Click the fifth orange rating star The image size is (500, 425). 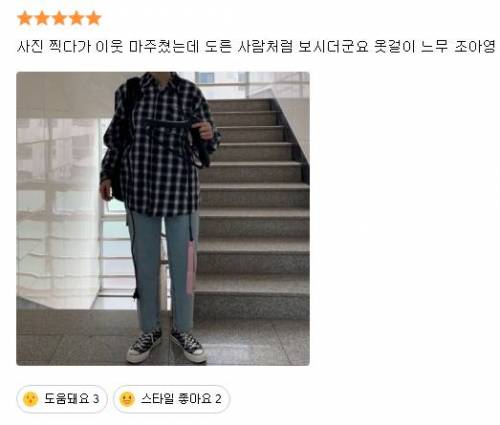pos(94,18)
